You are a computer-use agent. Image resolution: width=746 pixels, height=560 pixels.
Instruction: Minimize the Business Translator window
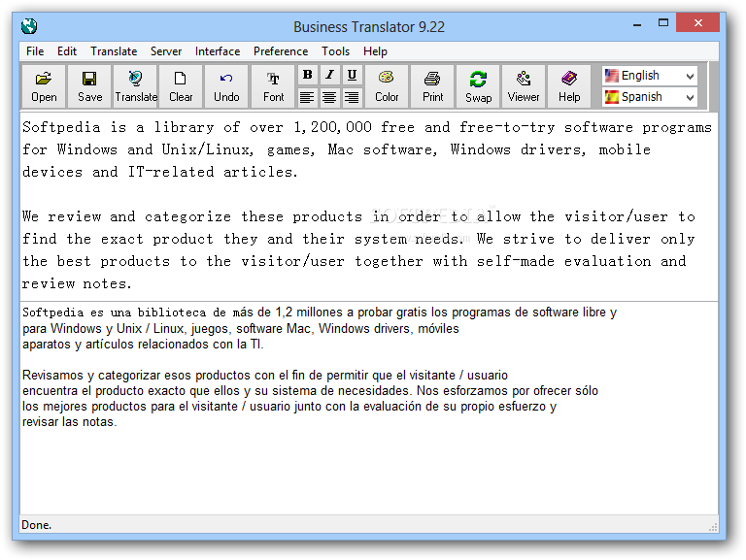tap(637, 23)
